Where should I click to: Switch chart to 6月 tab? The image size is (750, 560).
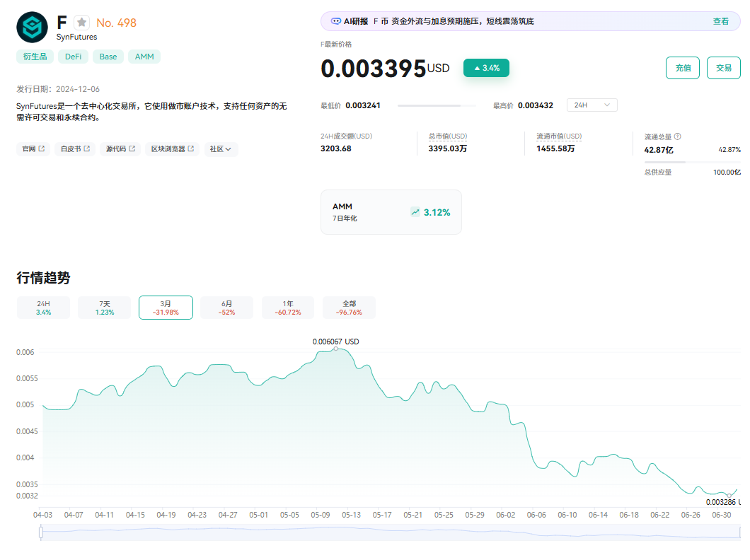coord(226,308)
